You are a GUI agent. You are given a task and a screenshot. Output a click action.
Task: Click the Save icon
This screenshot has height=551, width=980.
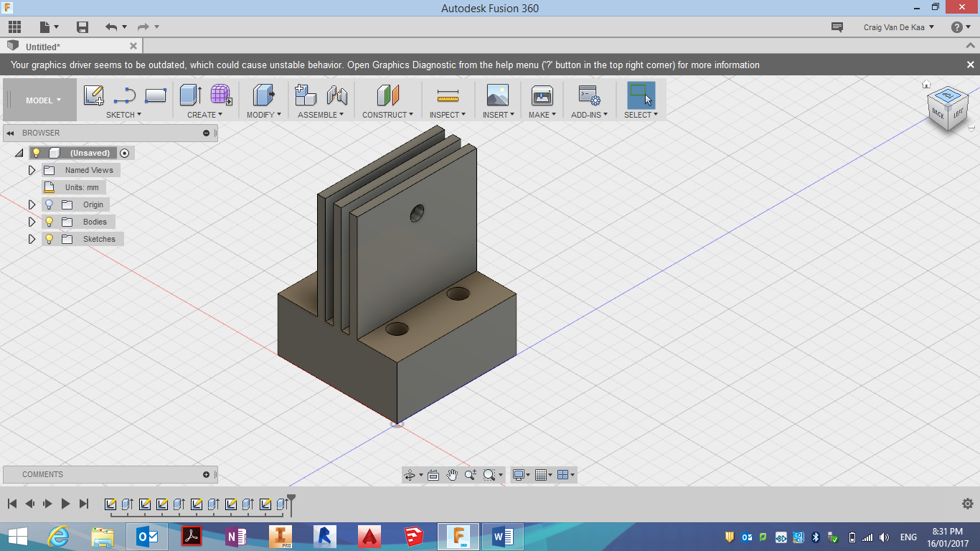tap(83, 27)
